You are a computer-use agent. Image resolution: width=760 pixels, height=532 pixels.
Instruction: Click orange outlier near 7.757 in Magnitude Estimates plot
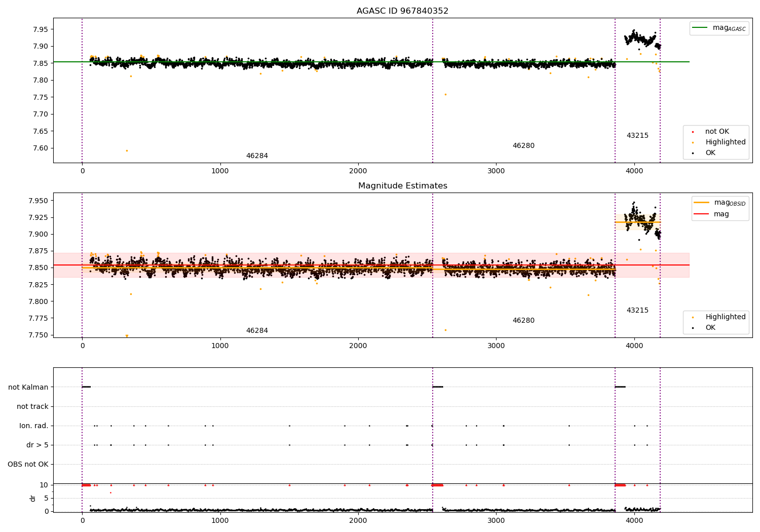445,330
